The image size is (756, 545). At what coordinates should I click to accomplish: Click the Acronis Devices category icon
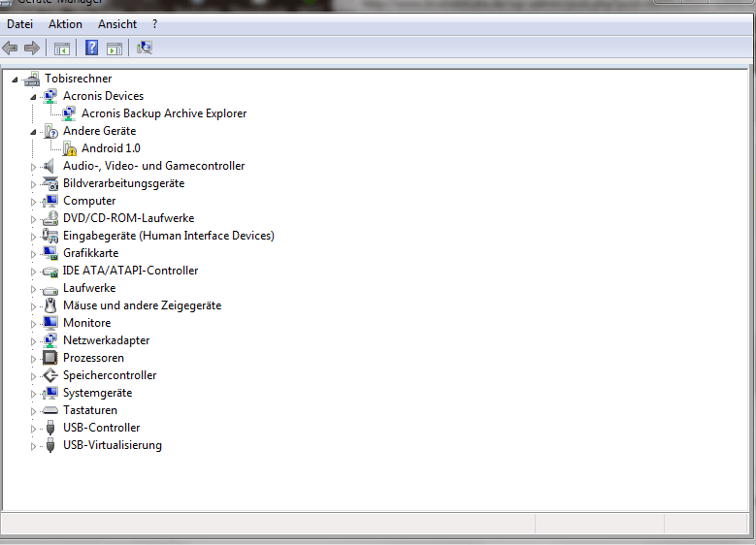point(50,96)
